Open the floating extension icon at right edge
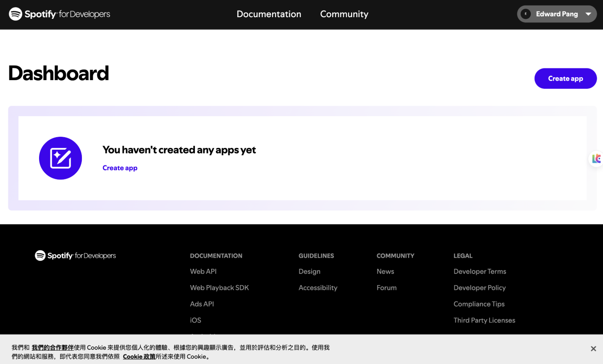The width and height of the screenshot is (603, 364). tap(596, 159)
